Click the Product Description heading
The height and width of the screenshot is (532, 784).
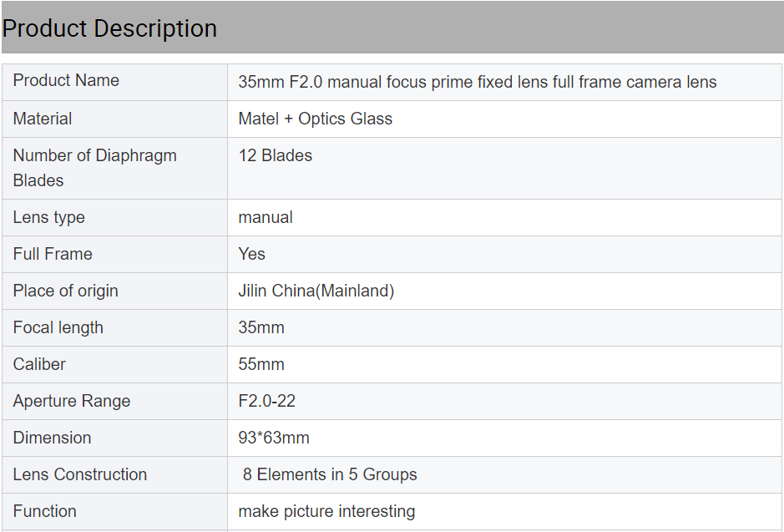tap(109, 28)
